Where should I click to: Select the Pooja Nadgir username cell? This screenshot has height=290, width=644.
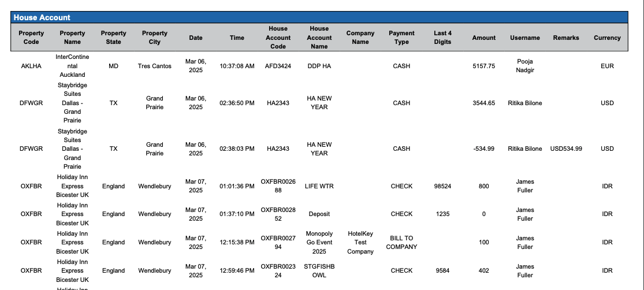(525, 66)
